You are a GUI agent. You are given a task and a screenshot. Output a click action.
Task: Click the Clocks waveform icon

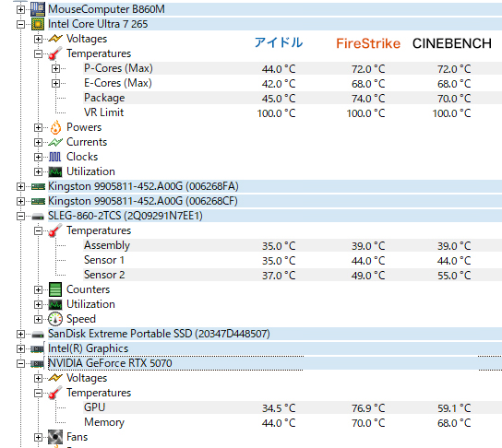[x=55, y=157]
